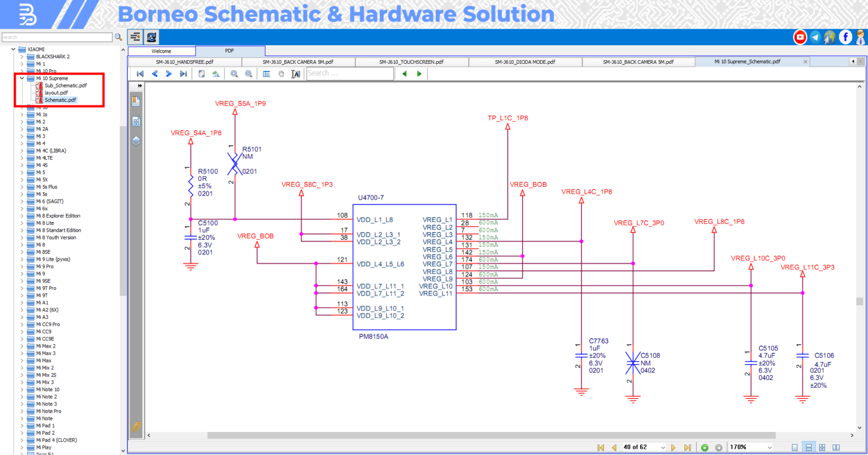Select the hand pan tool

(281, 73)
